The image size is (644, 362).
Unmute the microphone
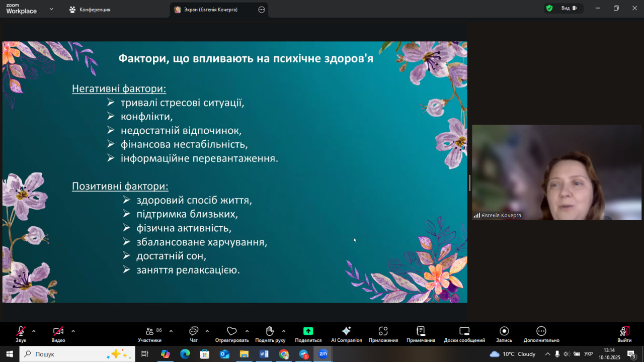21,331
